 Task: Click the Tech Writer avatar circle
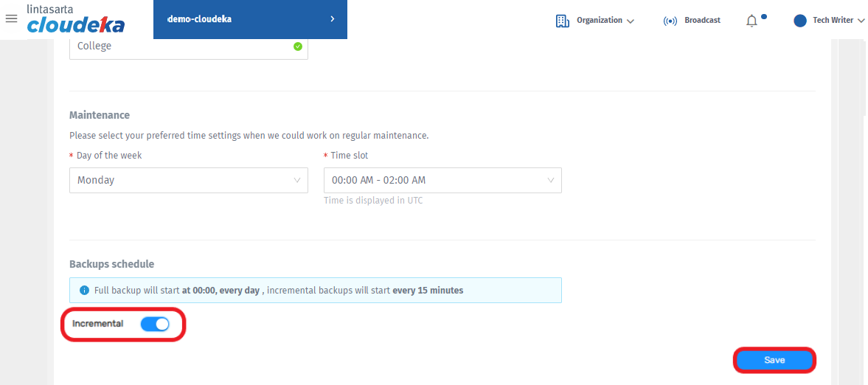(x=800, y=21)
